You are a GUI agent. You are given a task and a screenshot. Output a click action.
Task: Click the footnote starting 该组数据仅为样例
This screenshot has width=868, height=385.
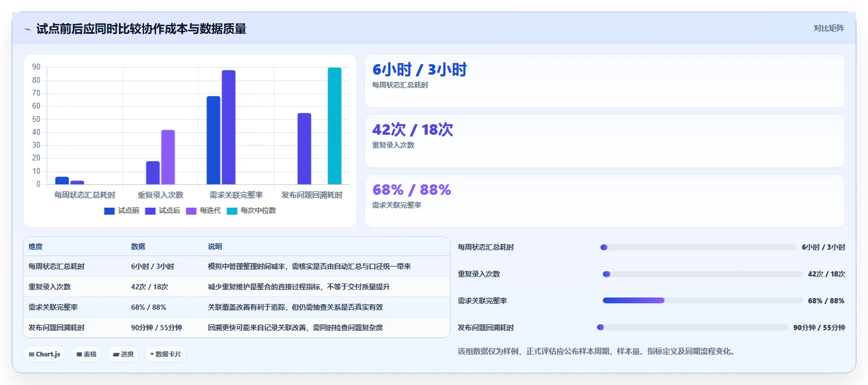[x=597, y=351]
